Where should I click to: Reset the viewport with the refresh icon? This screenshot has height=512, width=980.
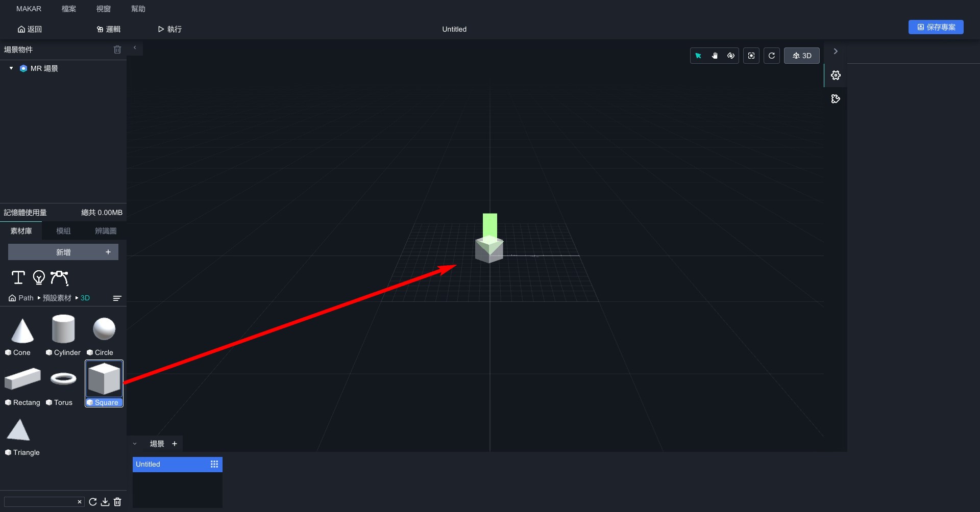[772, 56]
